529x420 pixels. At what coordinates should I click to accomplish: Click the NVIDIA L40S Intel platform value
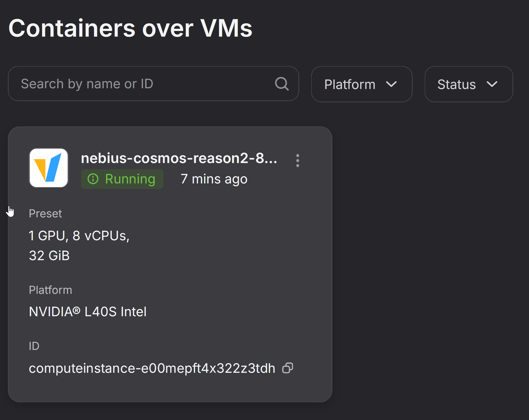tap(88, 312)
